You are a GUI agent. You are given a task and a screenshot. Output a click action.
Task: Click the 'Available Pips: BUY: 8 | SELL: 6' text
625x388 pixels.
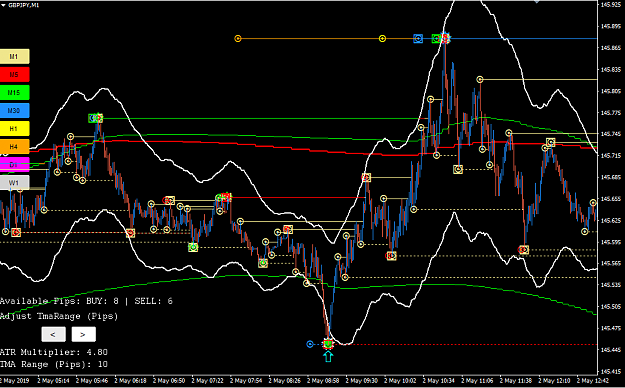(86, 301)
